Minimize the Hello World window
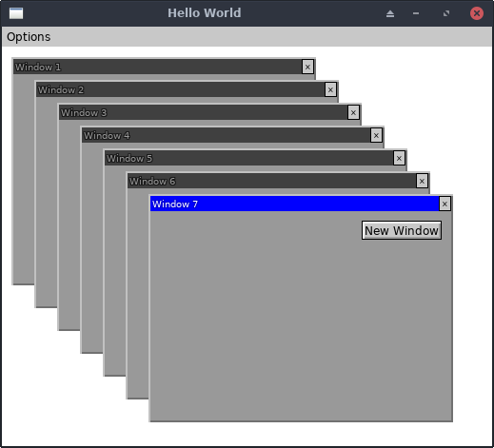The height and width of the screenshot is (448, 494). click(416, 13)
